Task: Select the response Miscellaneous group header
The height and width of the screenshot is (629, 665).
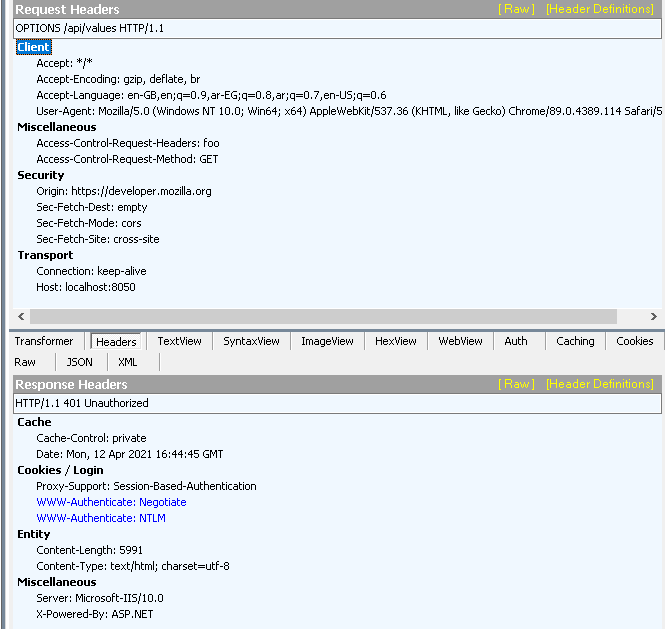Action: point(57,582)
